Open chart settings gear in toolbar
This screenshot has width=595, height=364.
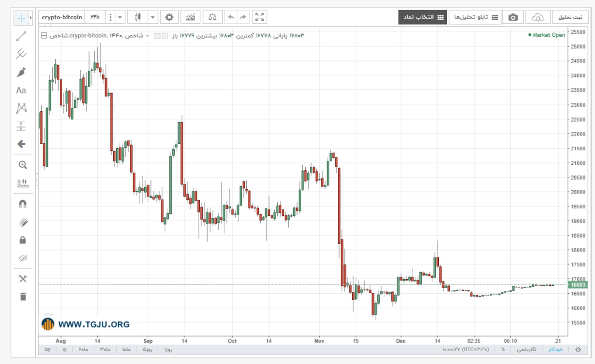[x=169, y=17]
